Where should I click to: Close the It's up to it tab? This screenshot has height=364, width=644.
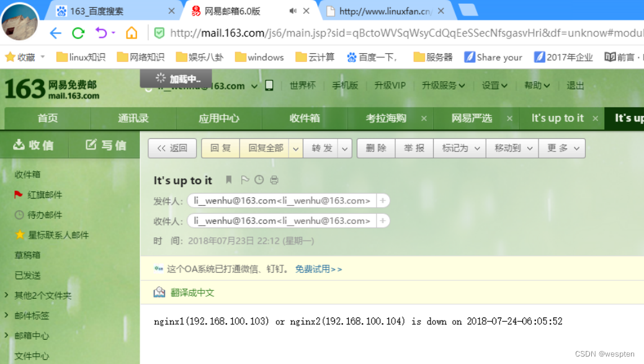[x=596, y=118]
